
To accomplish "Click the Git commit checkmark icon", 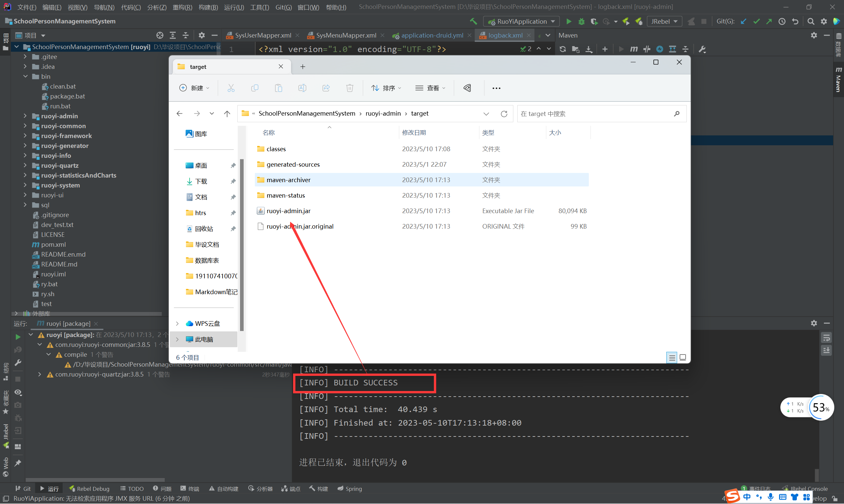I will pos(756,21).
